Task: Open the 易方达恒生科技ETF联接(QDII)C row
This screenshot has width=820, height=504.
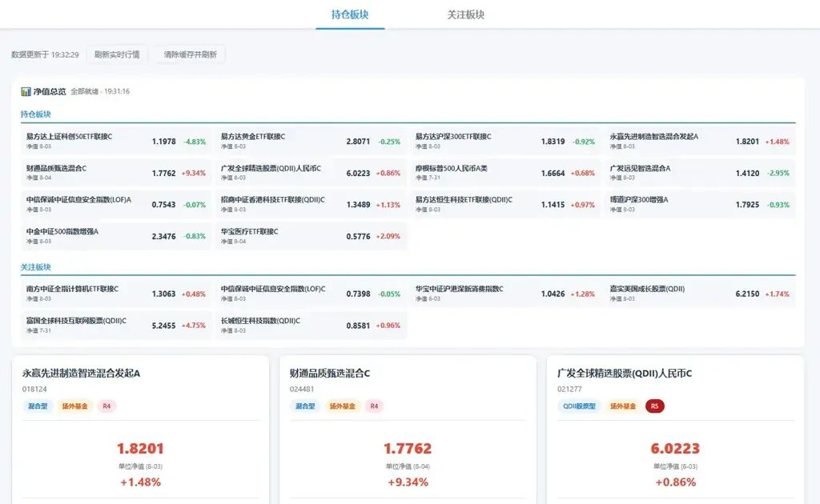Action: (505, 204)
